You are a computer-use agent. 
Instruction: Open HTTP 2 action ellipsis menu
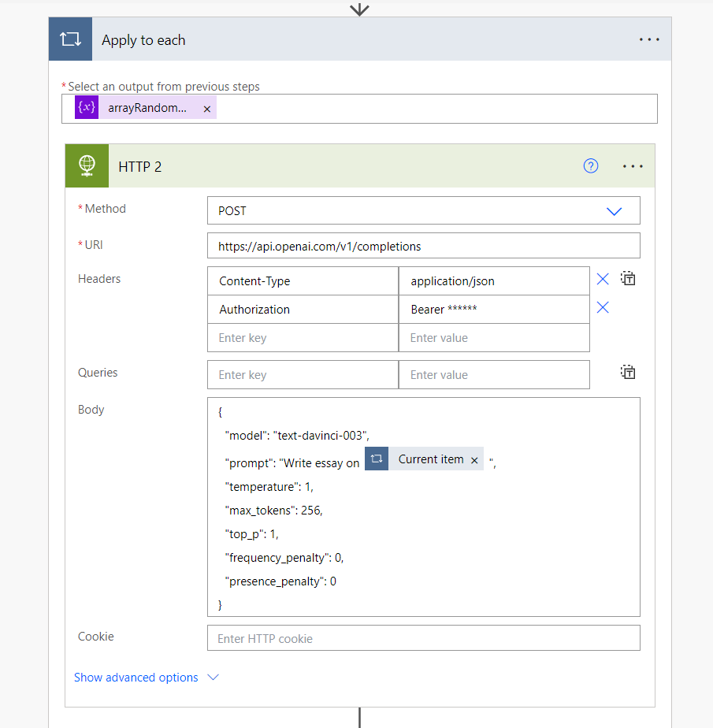633,166
